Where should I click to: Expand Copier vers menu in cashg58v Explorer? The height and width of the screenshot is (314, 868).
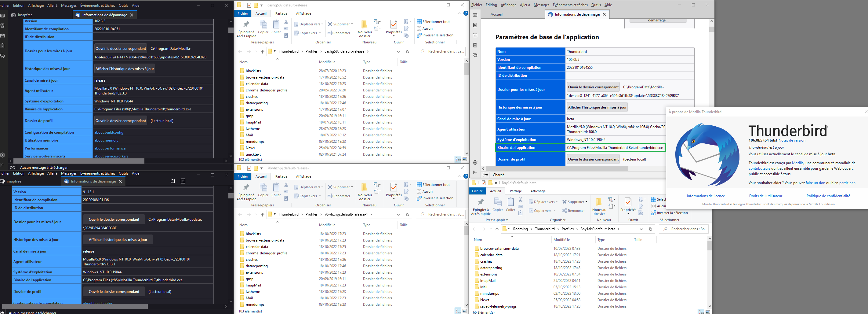click(307, 33)
